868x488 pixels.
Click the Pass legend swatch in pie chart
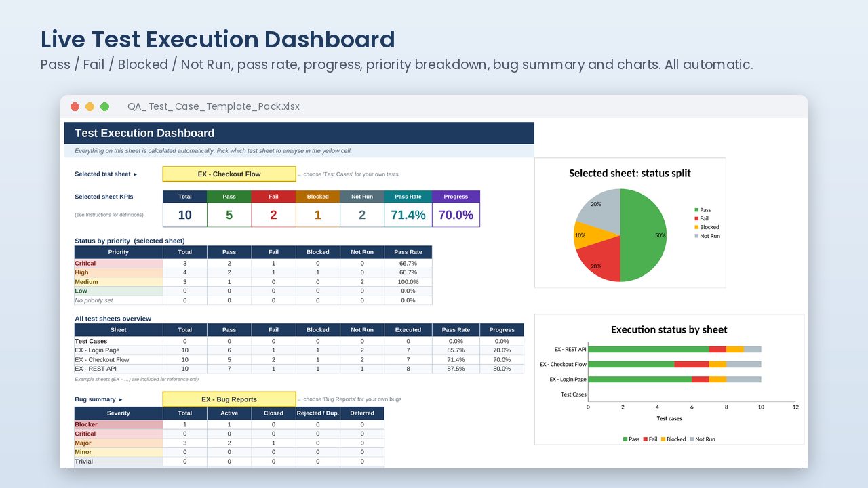click(x=696, y=210)
